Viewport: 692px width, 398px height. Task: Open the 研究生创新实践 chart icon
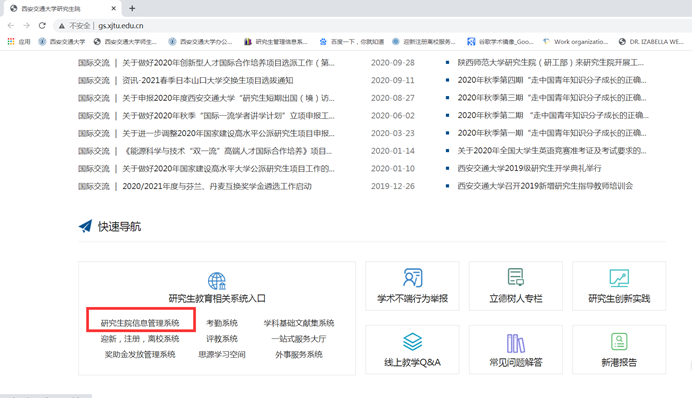click(619, 278)
